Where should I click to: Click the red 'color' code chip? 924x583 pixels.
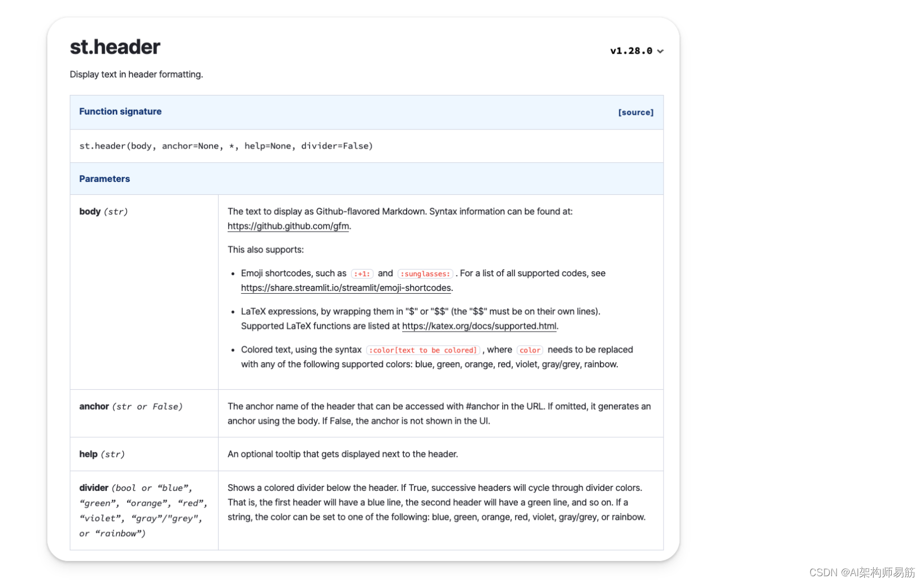tap(530, 350)
